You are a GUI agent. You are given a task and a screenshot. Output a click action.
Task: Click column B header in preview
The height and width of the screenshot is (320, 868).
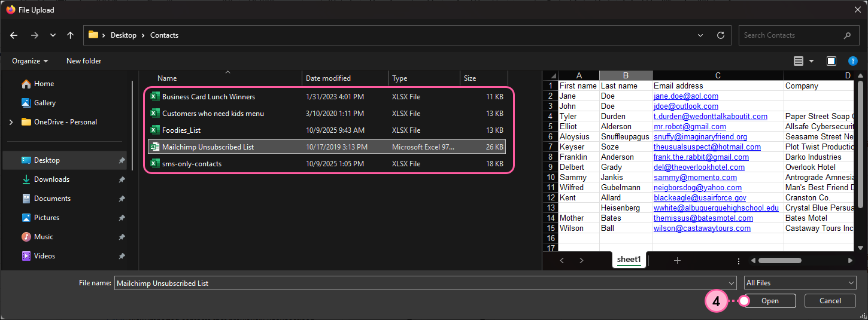click(626, 75)
